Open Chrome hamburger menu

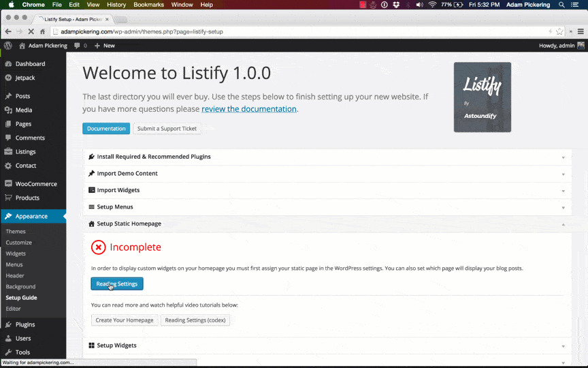[581, 31]
